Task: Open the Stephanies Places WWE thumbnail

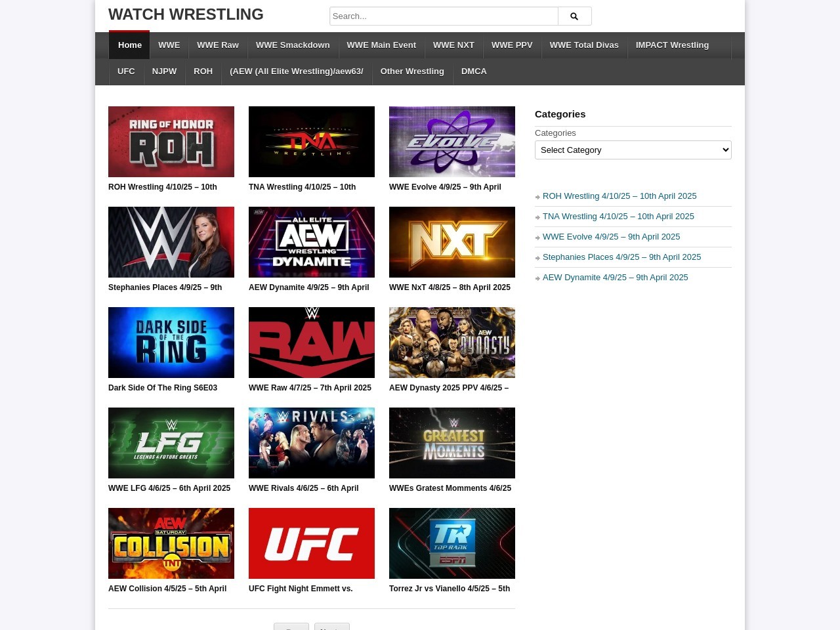Action: click(171, 242)
